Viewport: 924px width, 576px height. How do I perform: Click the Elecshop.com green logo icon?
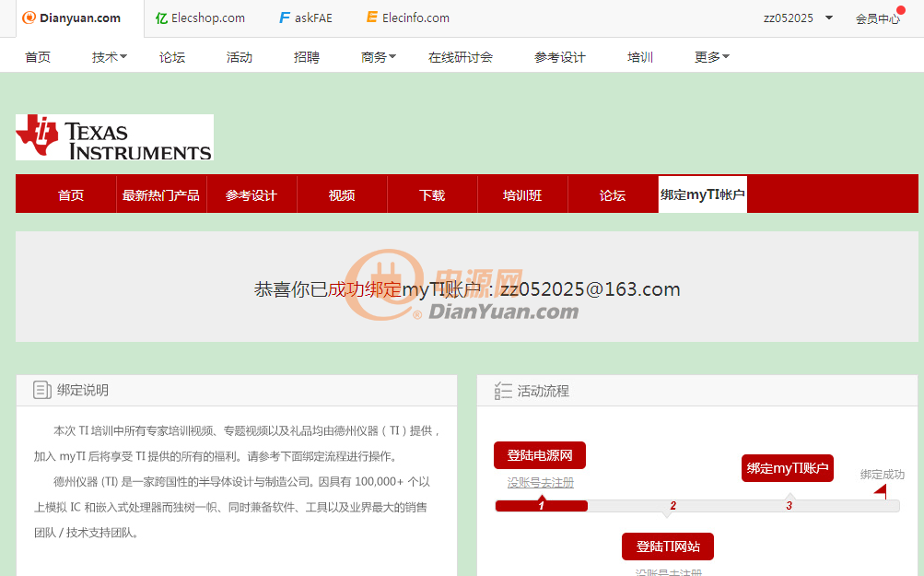[161, 18]
